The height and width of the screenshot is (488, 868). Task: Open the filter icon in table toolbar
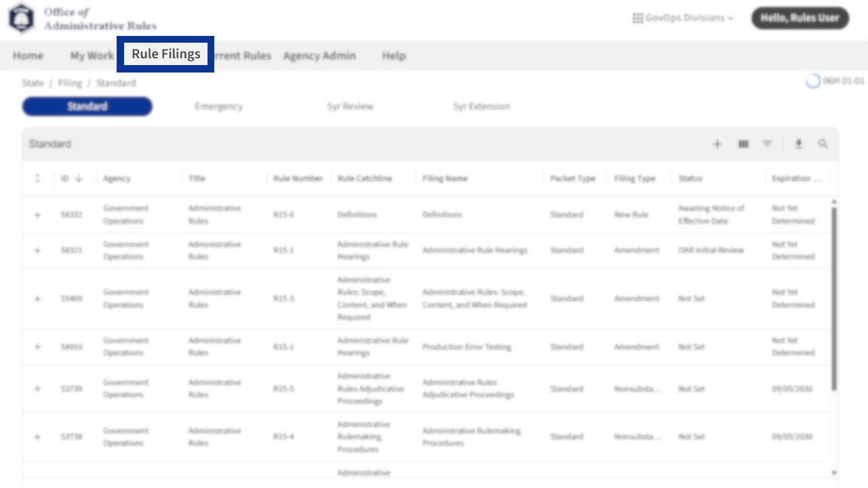[x=767, y=144]
